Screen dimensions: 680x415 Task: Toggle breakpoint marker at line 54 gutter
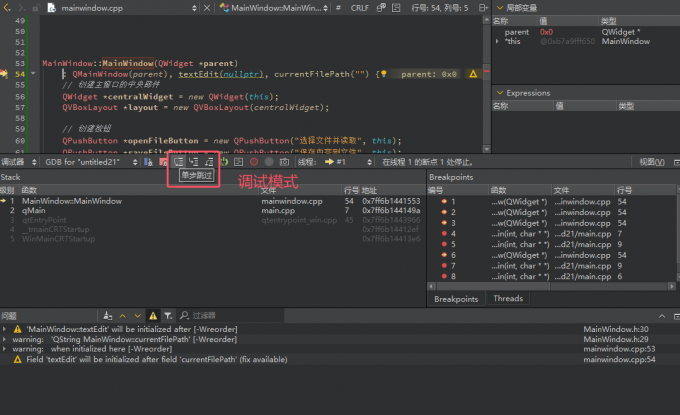click(x=6, y=74)
